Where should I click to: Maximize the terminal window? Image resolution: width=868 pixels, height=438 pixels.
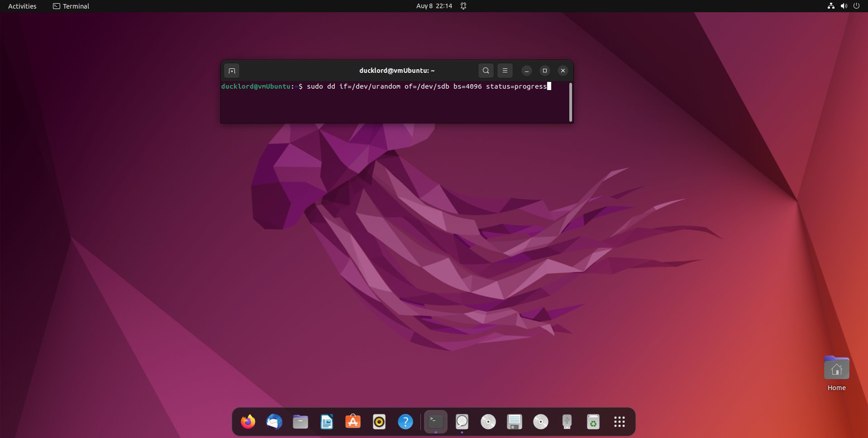pos(545,71)
